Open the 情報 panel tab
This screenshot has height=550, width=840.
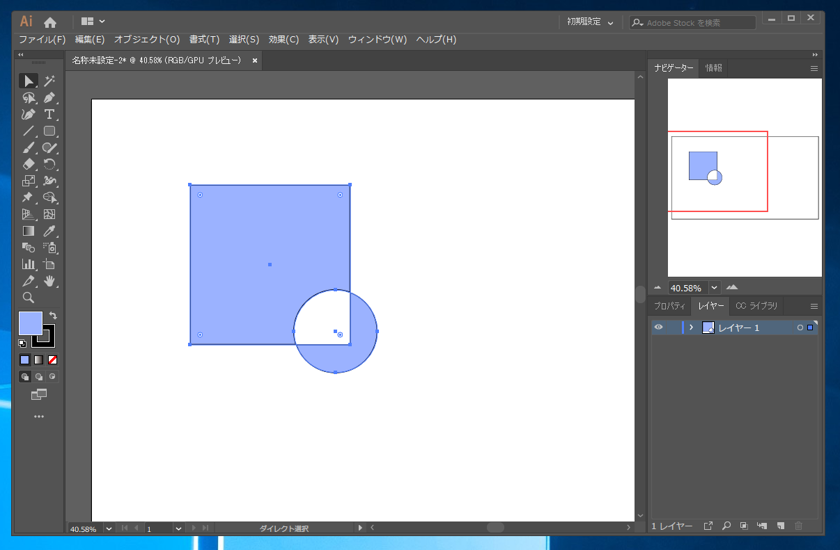tap(714, 68)
